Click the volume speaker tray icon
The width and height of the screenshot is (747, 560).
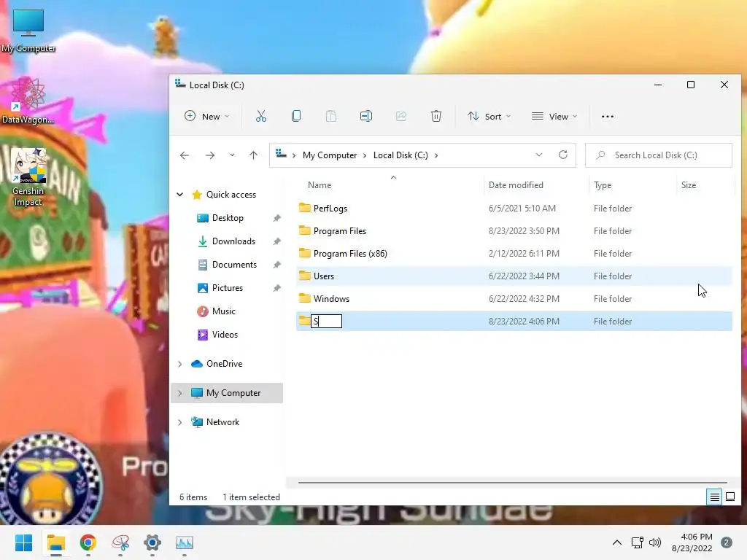[x=655, y=542]
